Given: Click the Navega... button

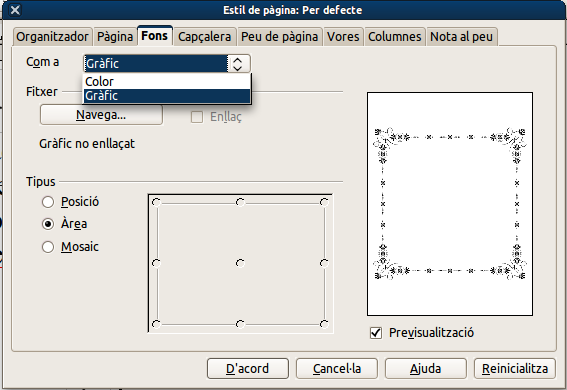Looking at the screenshot, I should pos(101,115).
